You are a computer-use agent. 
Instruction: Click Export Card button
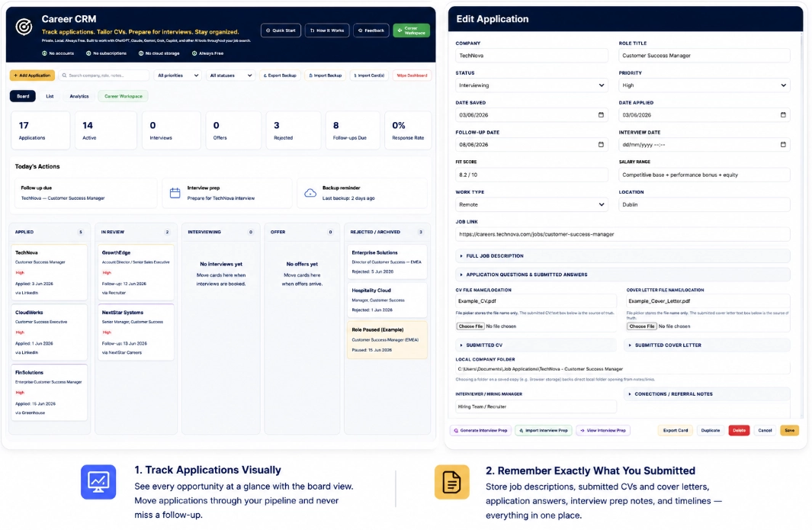point(676,431)
